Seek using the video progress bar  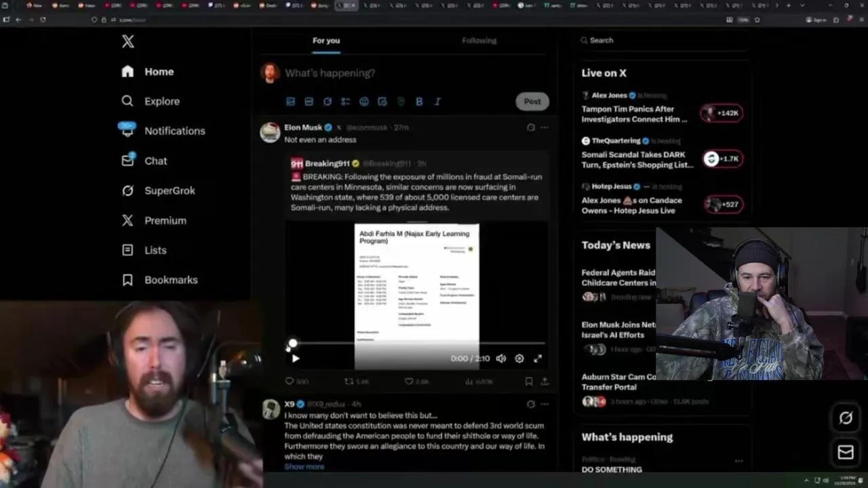[x=417, y=344]
